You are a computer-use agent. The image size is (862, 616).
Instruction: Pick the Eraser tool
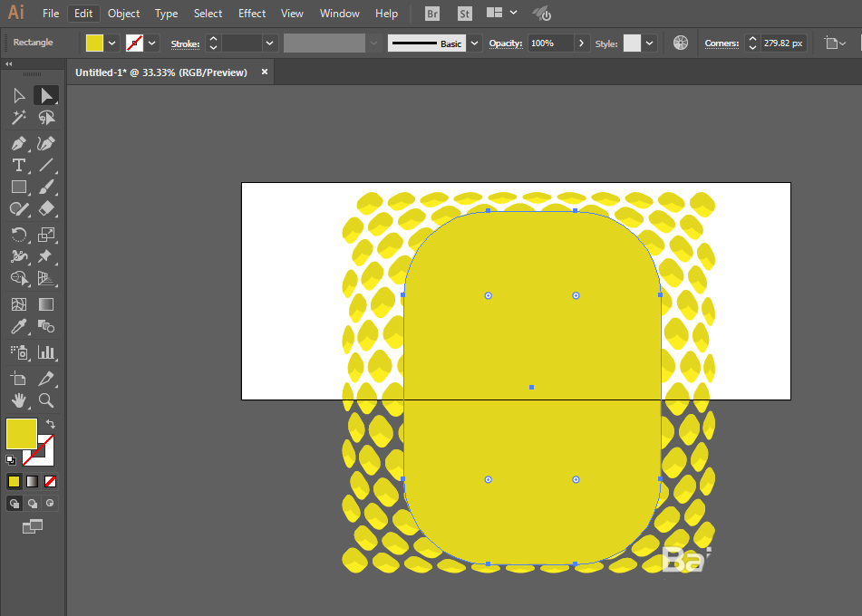(x=46, y=209)
